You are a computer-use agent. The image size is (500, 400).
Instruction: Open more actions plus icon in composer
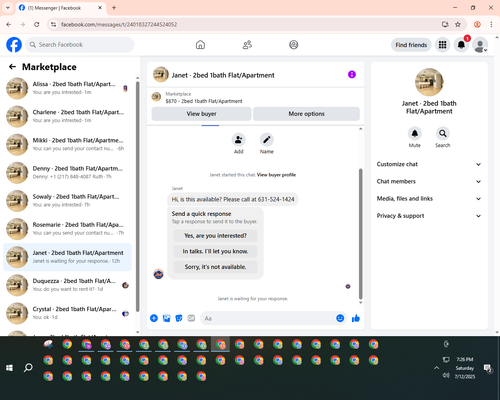(154, 318)
